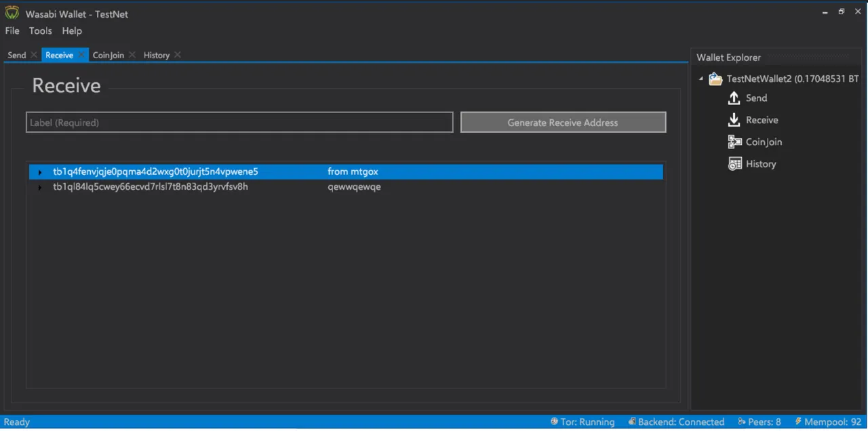Image resolution: width=868 pixels, height=431 pixels.
Task: Switch to the CoinJoin tab
Action: [108, 55]
